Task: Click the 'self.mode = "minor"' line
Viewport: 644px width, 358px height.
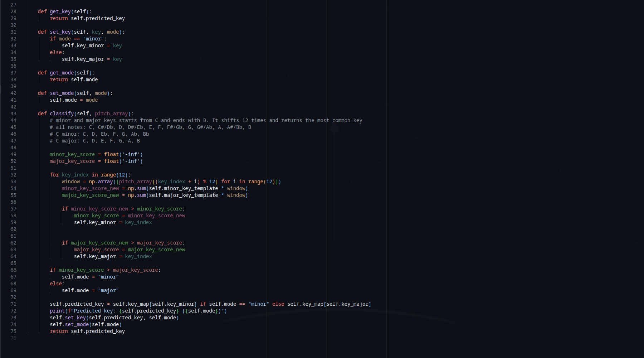Action: 90,277
